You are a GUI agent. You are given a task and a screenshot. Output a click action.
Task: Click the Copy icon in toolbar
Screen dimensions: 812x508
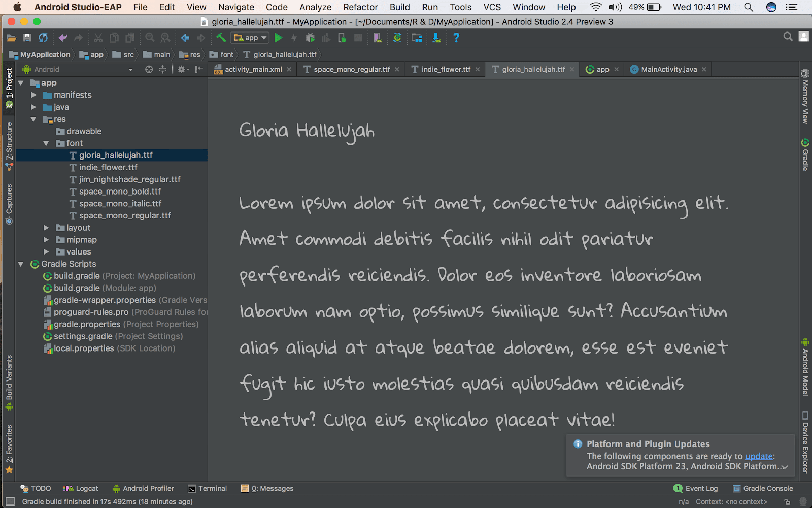point(114,38)
